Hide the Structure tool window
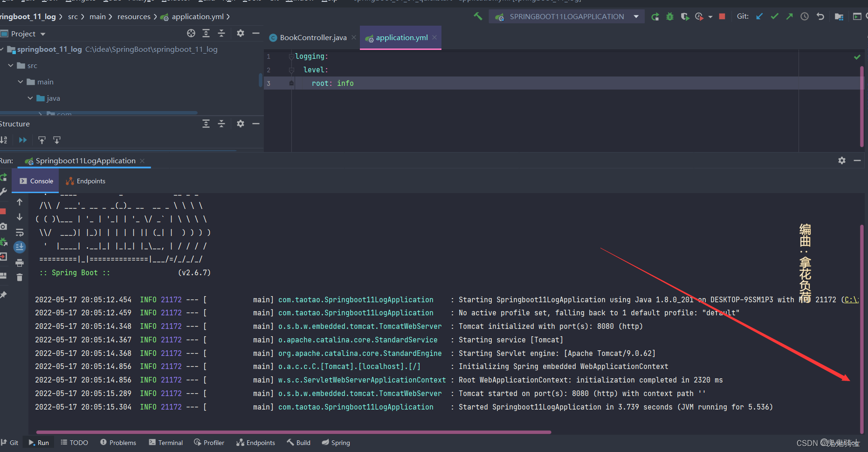 (x=256, y=124)
